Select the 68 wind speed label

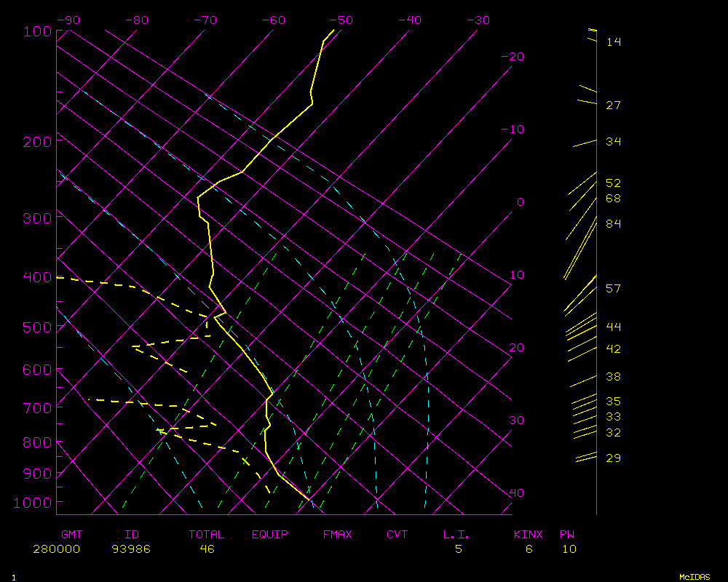pos(613,199)
